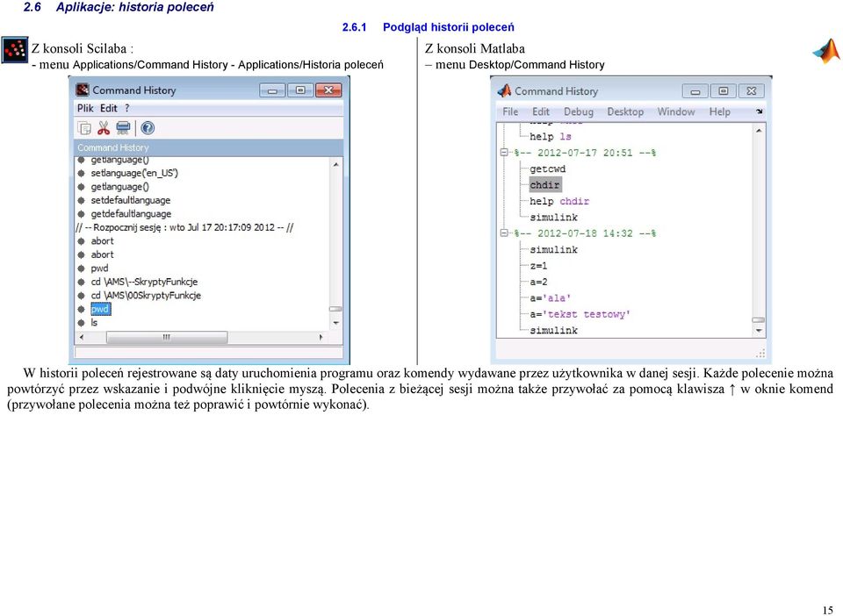The height and width of the screenshot is (616, 843).
Task: Select the setdefaultlanguage history entry
Action: point(131,200)
